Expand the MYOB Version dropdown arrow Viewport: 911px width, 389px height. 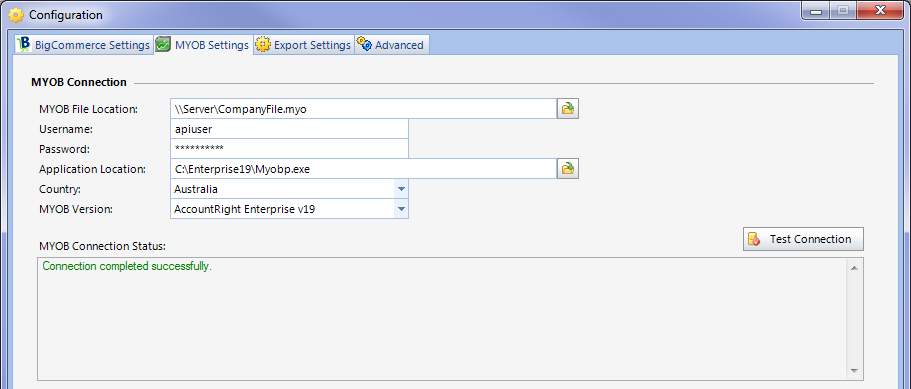point(401,209)
